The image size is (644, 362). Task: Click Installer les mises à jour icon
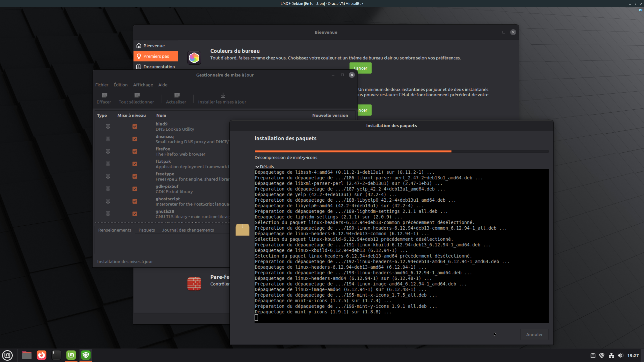click(x=223, y=95)
